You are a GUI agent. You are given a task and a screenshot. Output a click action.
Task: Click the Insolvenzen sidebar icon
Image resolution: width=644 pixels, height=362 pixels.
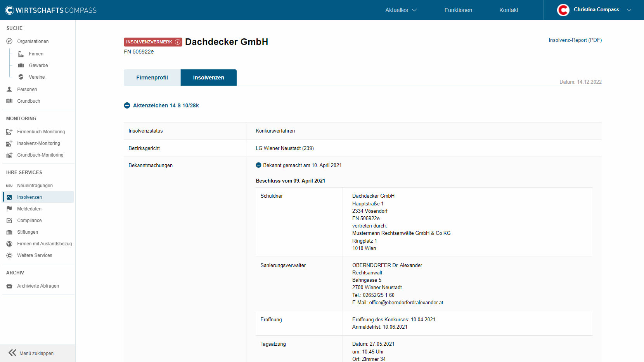point(9,197)
